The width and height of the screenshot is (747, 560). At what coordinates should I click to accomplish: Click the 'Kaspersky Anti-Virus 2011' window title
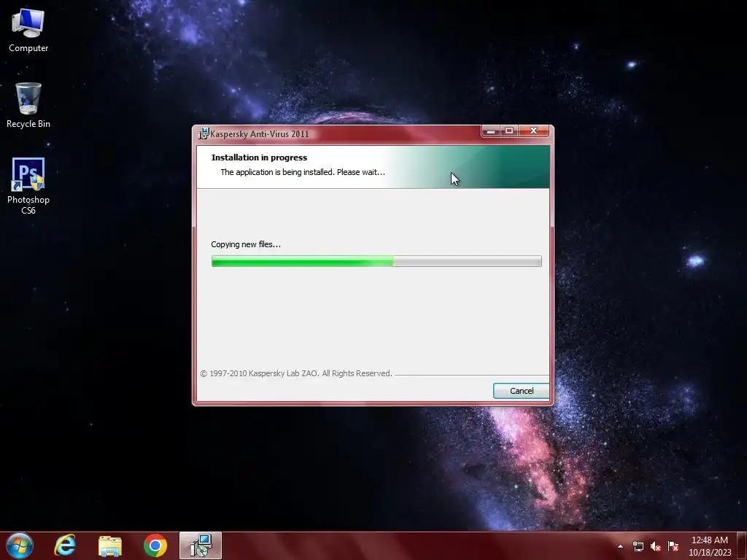click(260, 134)
